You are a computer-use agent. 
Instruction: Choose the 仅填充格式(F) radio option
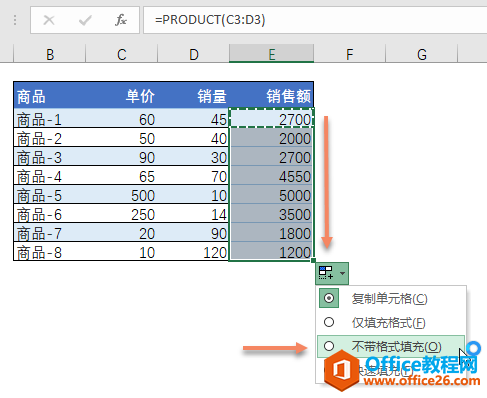[390, 322]
